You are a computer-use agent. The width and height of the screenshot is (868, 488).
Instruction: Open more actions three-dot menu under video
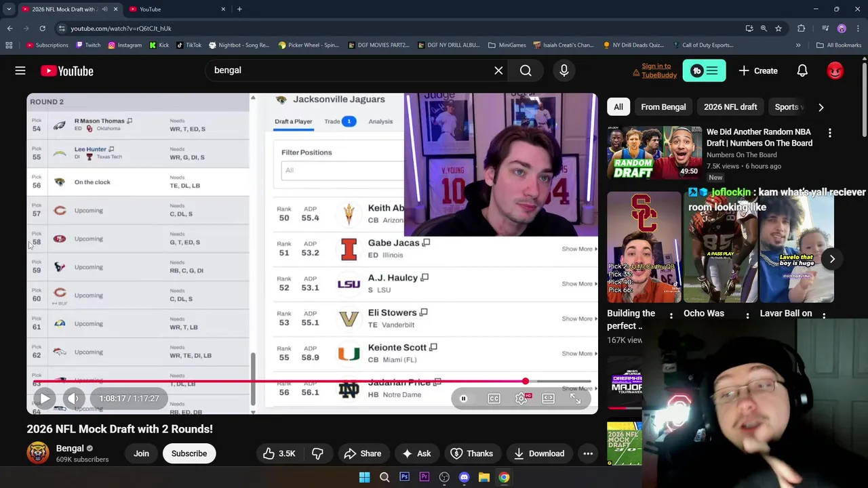coord(588,453)
